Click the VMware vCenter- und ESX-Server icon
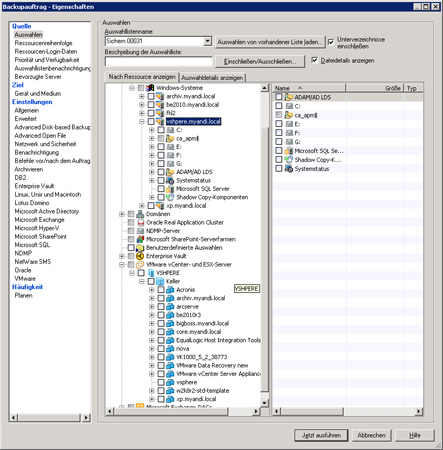 point(140,264)
